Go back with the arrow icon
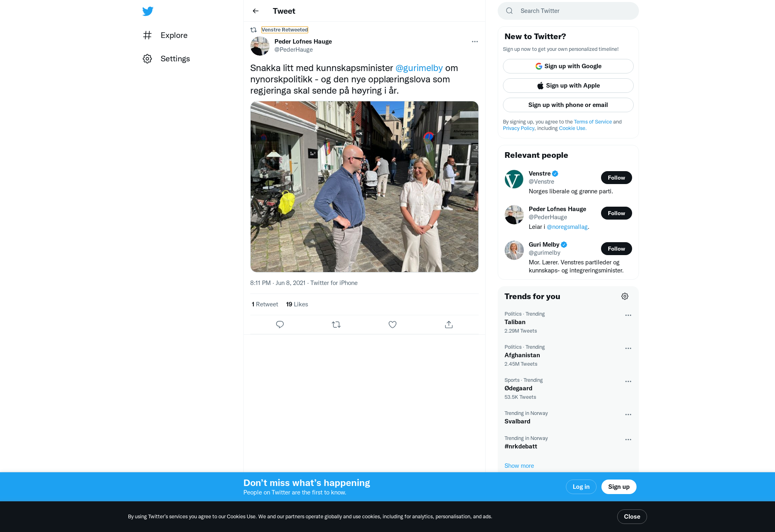 click(x=256, y=11)
